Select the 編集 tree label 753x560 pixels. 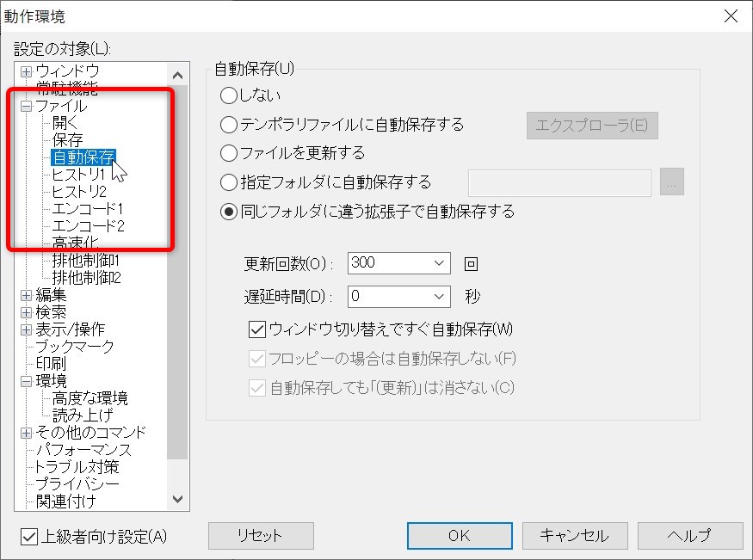51,295
